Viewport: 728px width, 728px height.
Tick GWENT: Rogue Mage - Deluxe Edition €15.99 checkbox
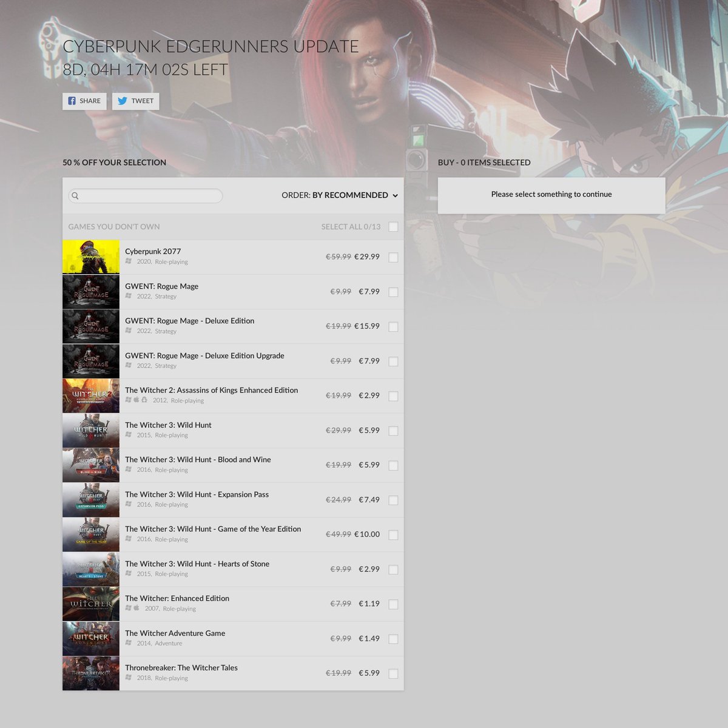[x=393, y=326]
